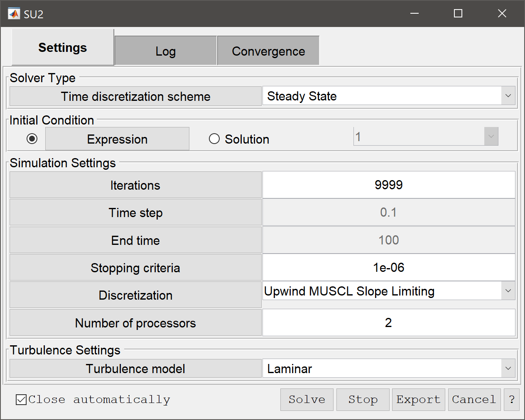Click the Time step label
This screenshot has width=525, height=420.
pos(135,212)
